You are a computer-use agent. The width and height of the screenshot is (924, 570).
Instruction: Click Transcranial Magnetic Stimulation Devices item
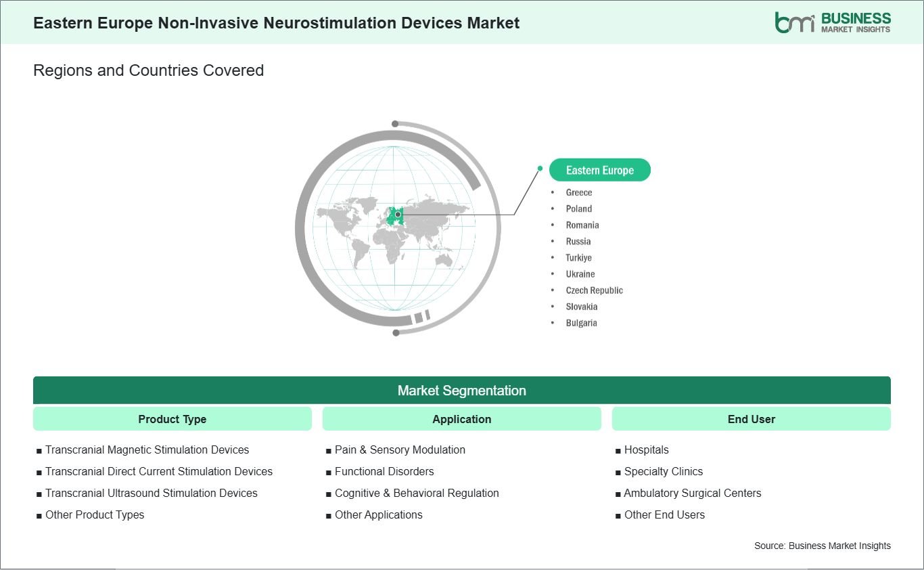coord(147,450)
